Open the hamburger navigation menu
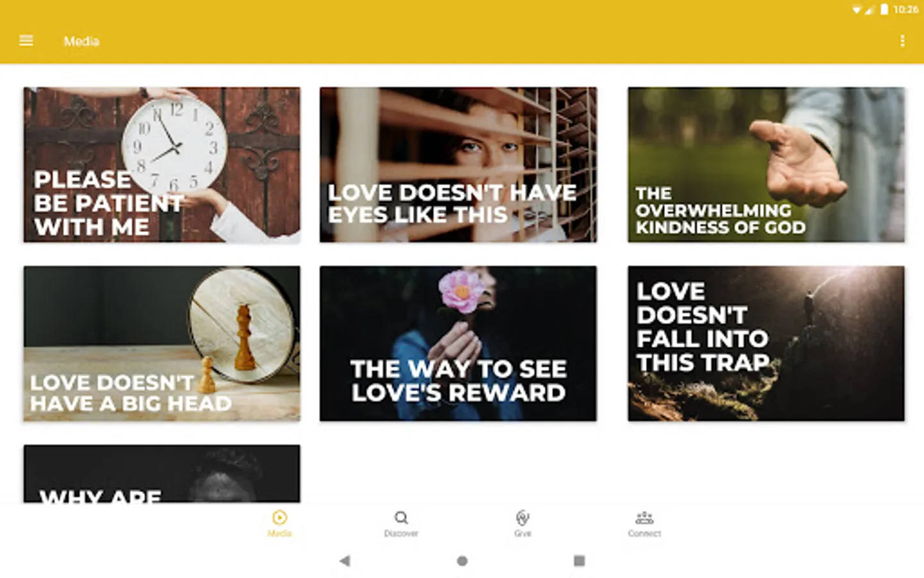 click(x=26, y=40)
